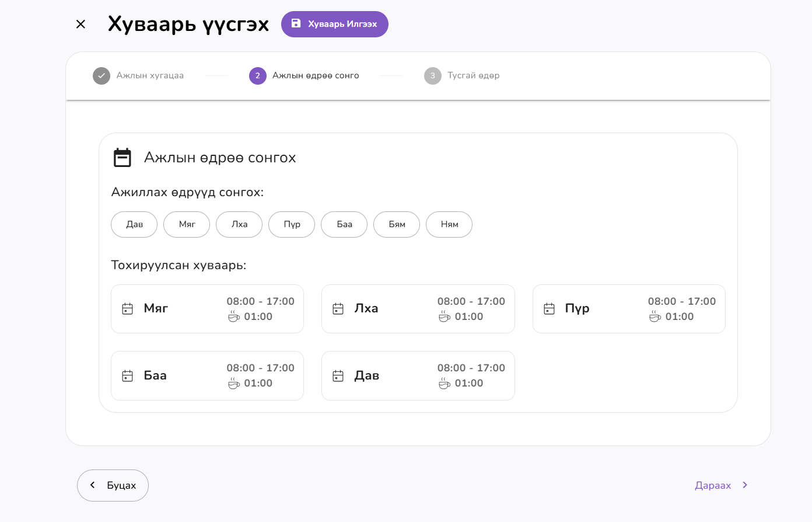Toggle the Дав working day pill
This screenshot has height=522, width=812.
pos(134,224)
